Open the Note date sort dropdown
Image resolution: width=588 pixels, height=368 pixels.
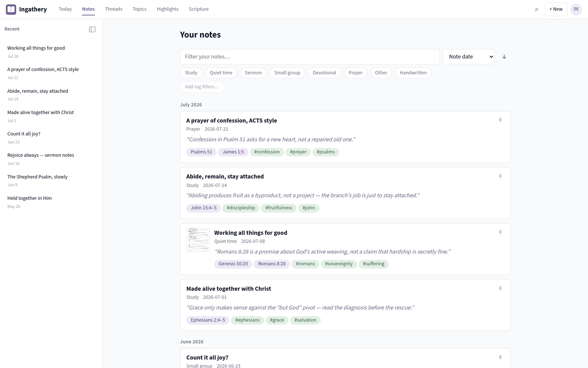[x=469, y=57]
